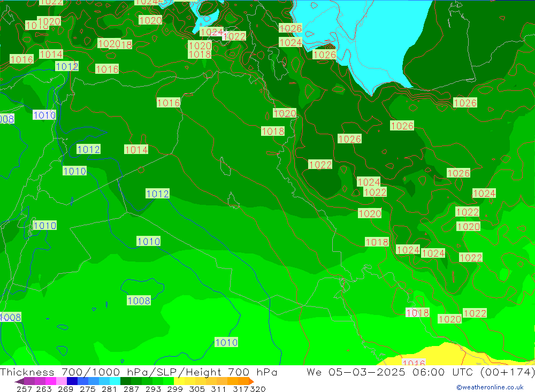The image size is (535, 392).
Task: Click the '06:00 UTC' time text
Action: [x=444, y=372]
